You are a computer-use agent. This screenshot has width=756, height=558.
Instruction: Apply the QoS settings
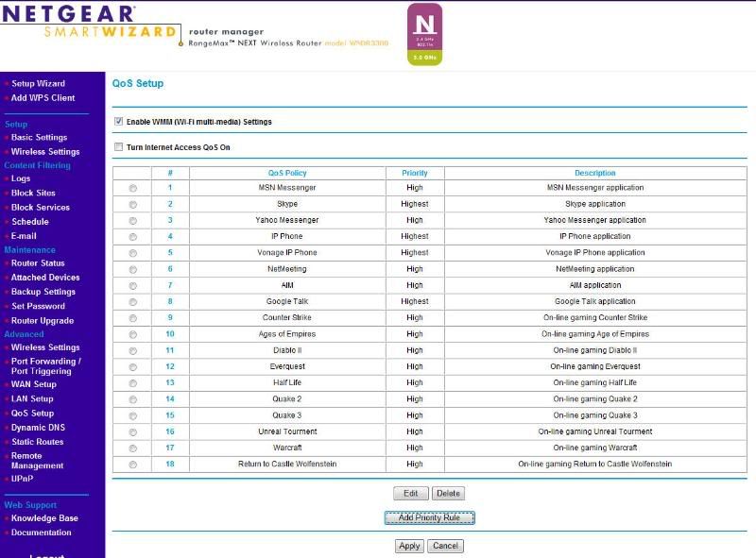click(409, 546)
